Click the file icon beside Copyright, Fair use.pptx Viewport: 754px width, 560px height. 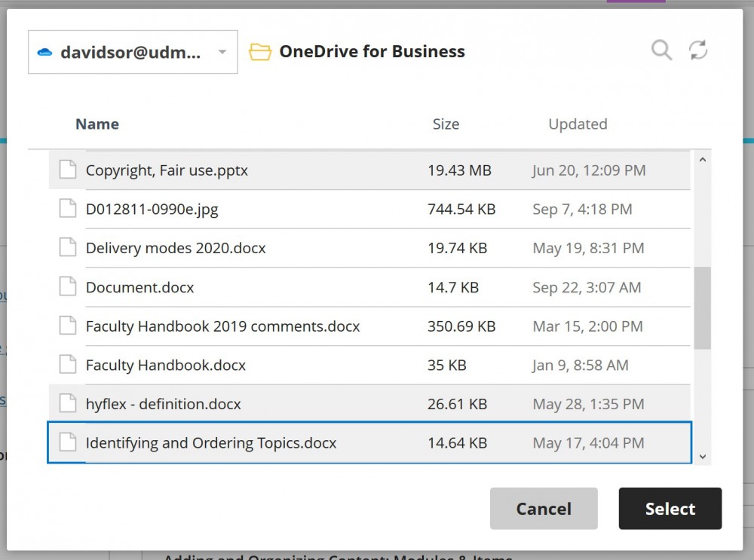[67, 170]
